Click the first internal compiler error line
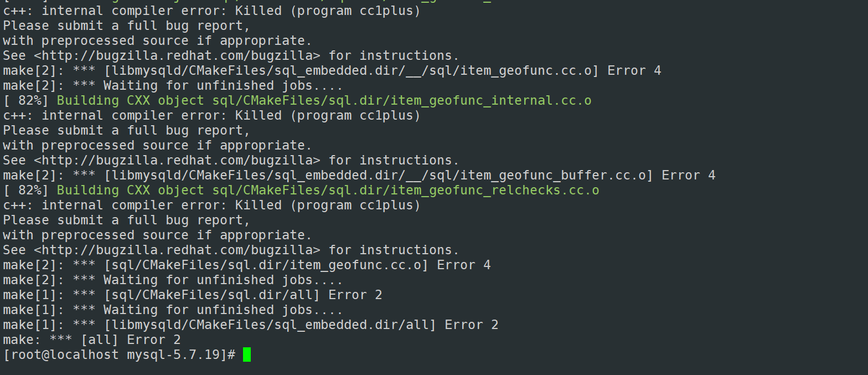This screenshot has height=375, width=868. click(212, 11)
